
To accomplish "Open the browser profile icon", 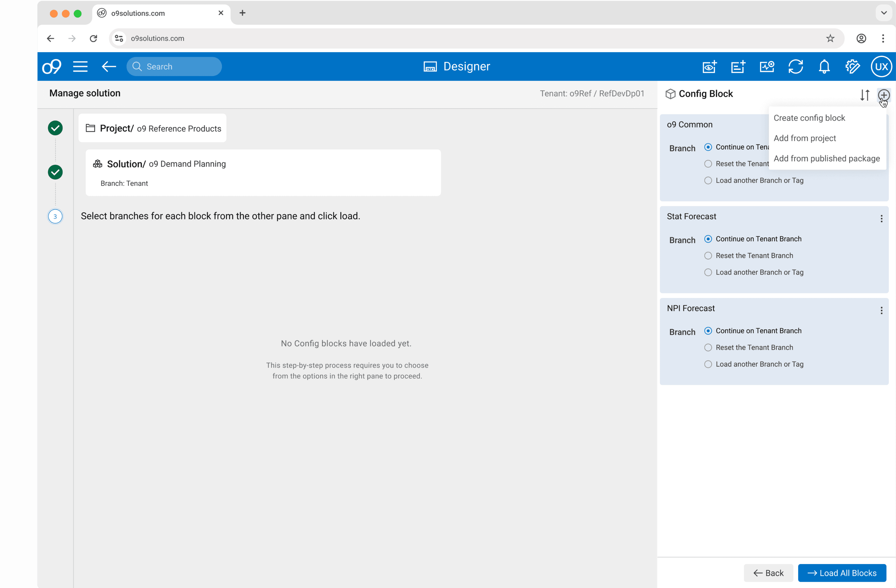I will tap(861, 38).
